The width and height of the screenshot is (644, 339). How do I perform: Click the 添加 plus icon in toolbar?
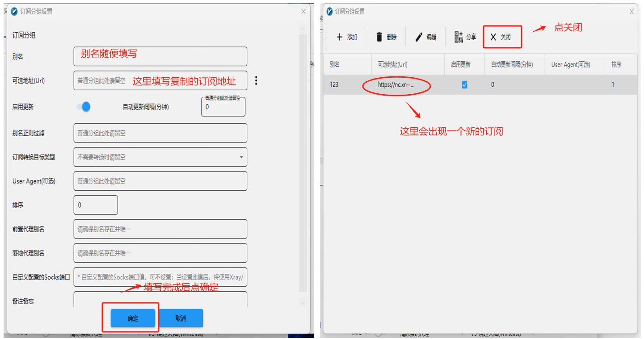pos(340,37)
